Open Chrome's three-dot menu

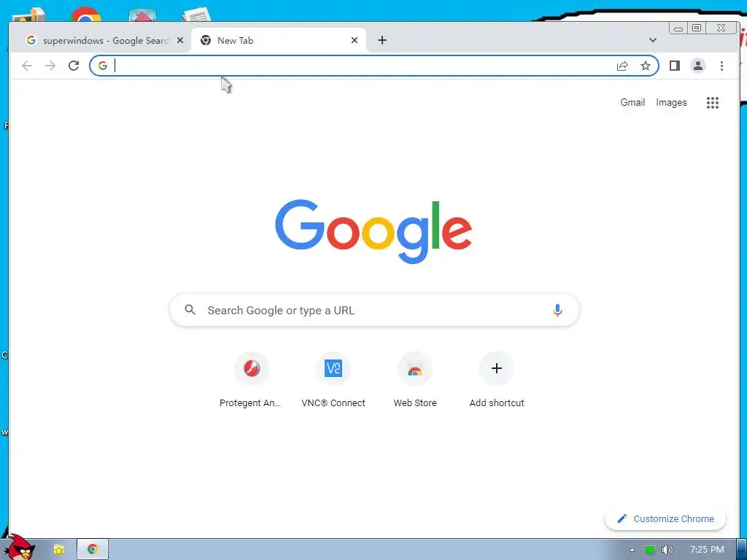721,66
